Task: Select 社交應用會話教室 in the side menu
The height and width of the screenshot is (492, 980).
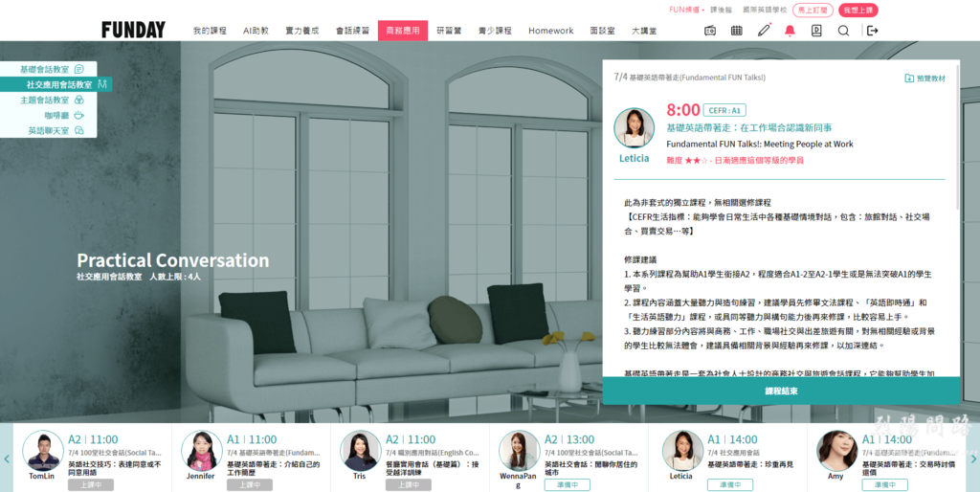Action: [56, 84]
